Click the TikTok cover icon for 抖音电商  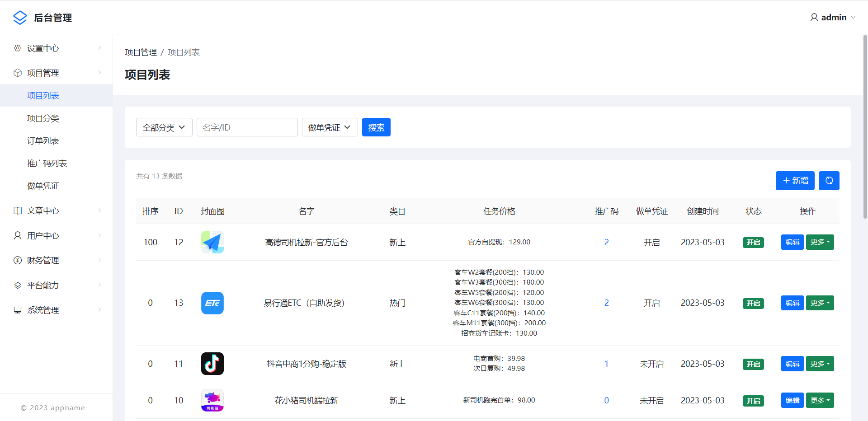tap(212, 364)
